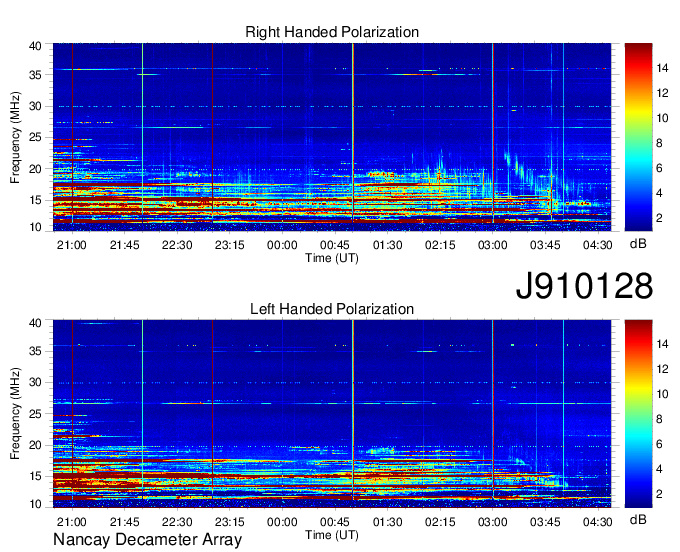Click 20 MHz tick on upper plot axis

point(36,169)
